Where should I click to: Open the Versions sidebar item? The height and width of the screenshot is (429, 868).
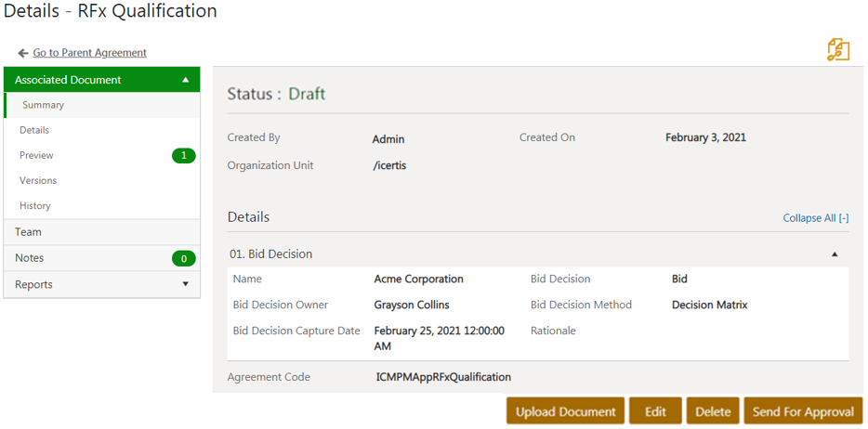[38, 180]
